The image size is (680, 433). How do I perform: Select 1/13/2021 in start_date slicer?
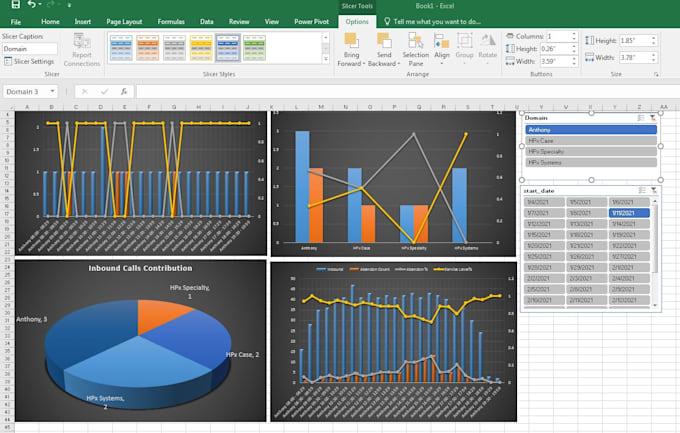(x=586, y=224)
